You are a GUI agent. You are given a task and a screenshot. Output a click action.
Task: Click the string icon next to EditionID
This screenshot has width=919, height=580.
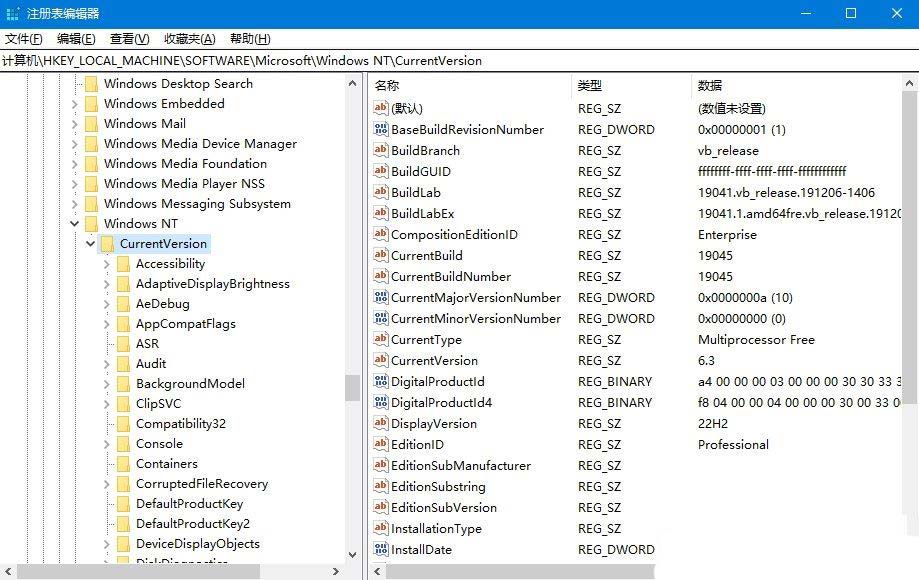click(x=380, y=444)
